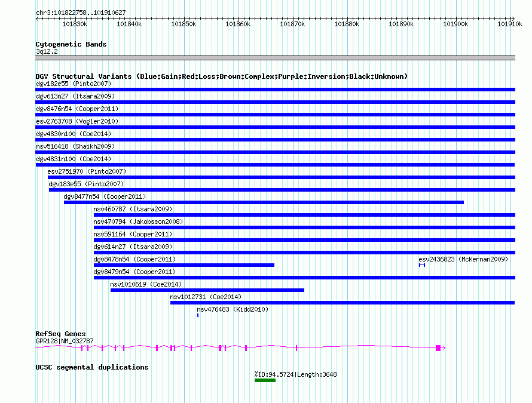Select the grey 3q12.2 cytogenetic band bar
532x403 pixels.
click(275, 58)
